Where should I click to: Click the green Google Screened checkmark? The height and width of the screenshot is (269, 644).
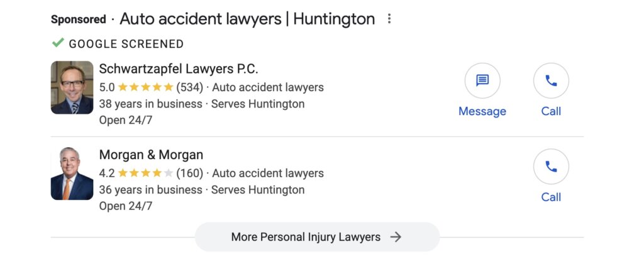58,43
